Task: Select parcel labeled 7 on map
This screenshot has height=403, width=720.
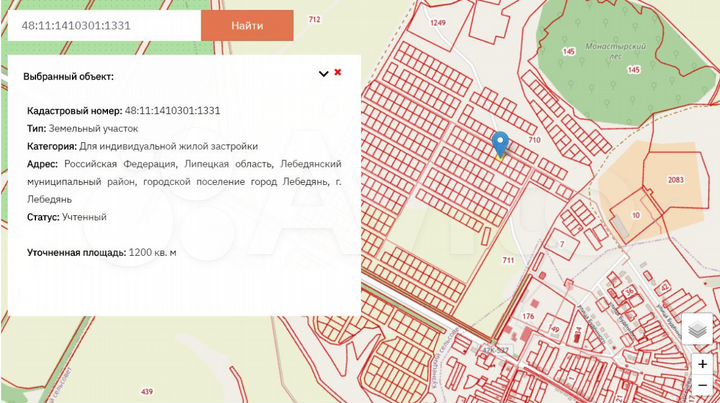Action: tap(562, 244)
